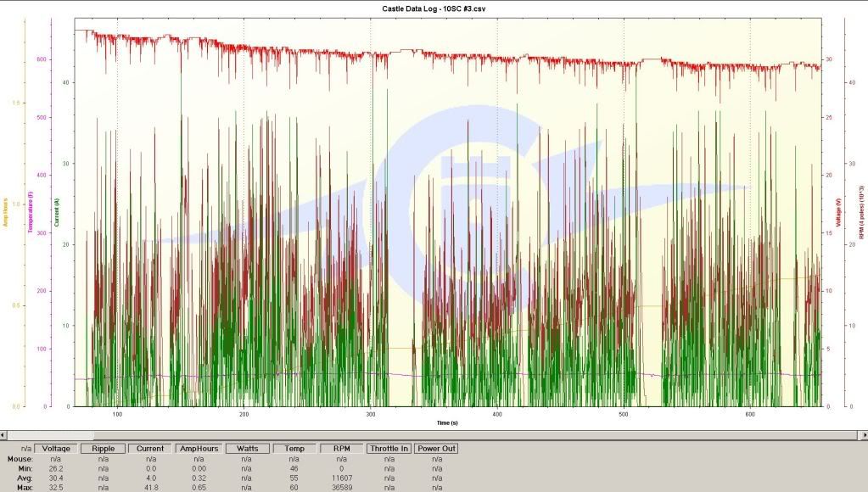Viewport: 868px width, 492px height.
Task: Click the left scroll arrow under the graph
Action: tap(5, 434)
